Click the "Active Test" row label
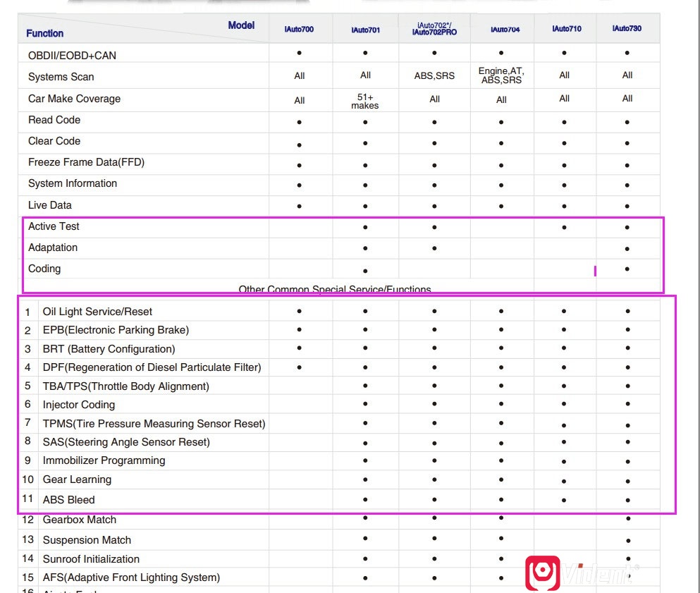700x593 pixels. coord(54,226)
